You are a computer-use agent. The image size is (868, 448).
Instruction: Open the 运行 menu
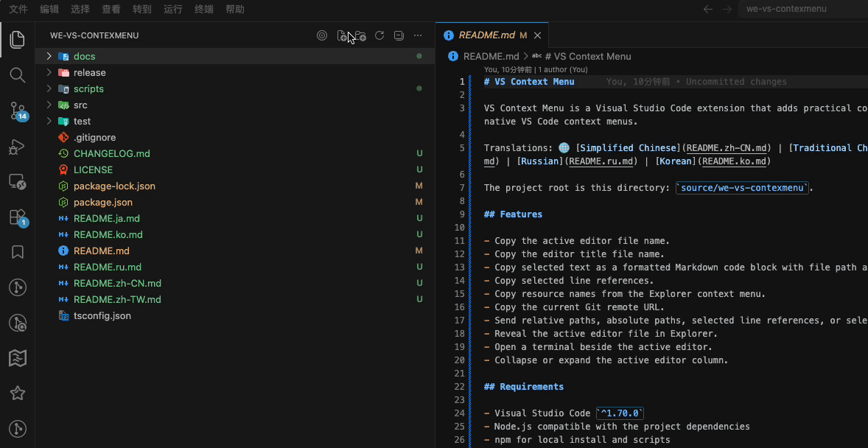173,9
